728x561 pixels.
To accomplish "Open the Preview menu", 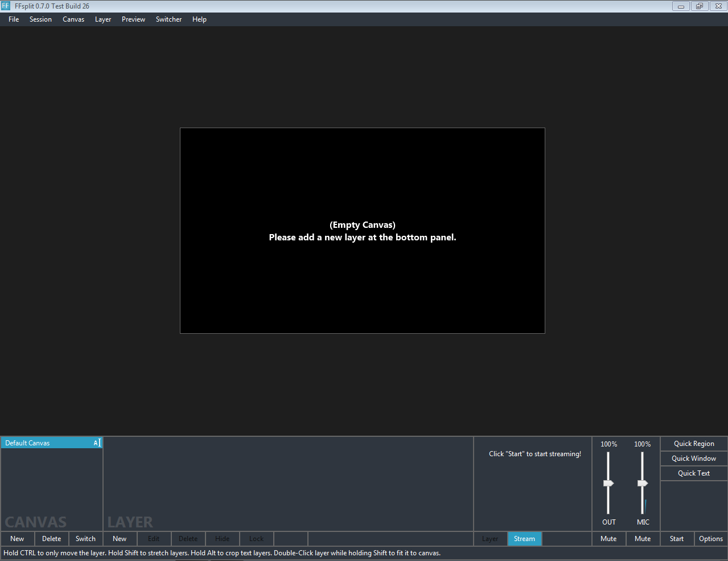I will point(133,19).
